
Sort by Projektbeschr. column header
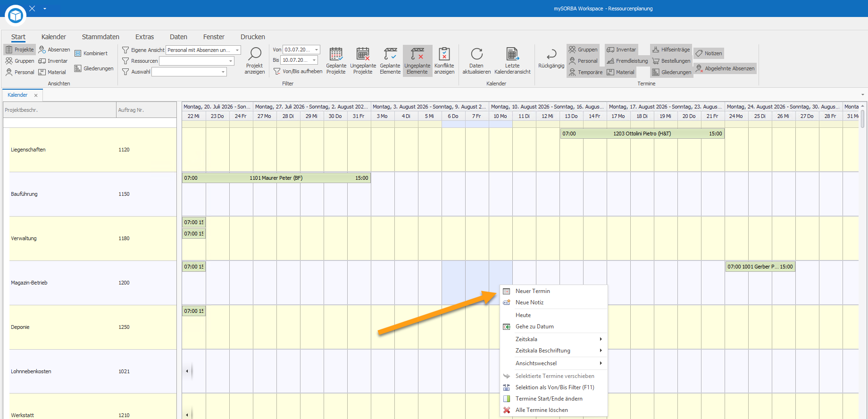pyautogui.click(x=59, y=110)
